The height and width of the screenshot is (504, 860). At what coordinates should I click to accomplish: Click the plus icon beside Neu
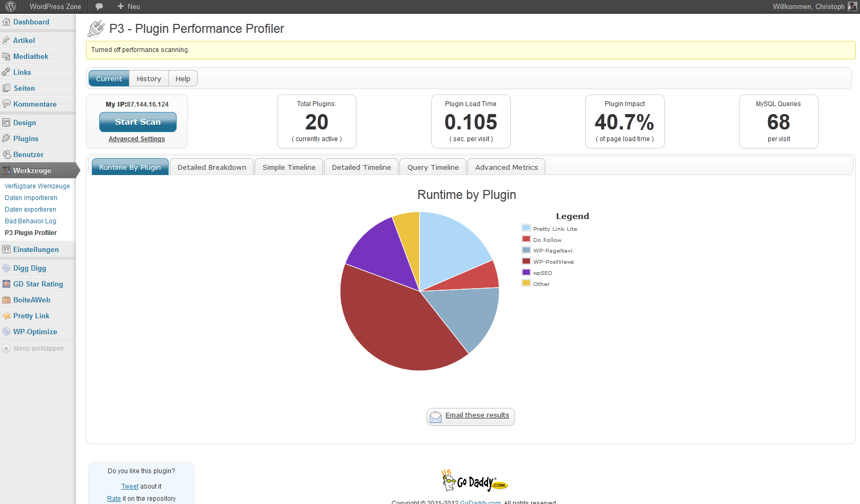[120, 6]
